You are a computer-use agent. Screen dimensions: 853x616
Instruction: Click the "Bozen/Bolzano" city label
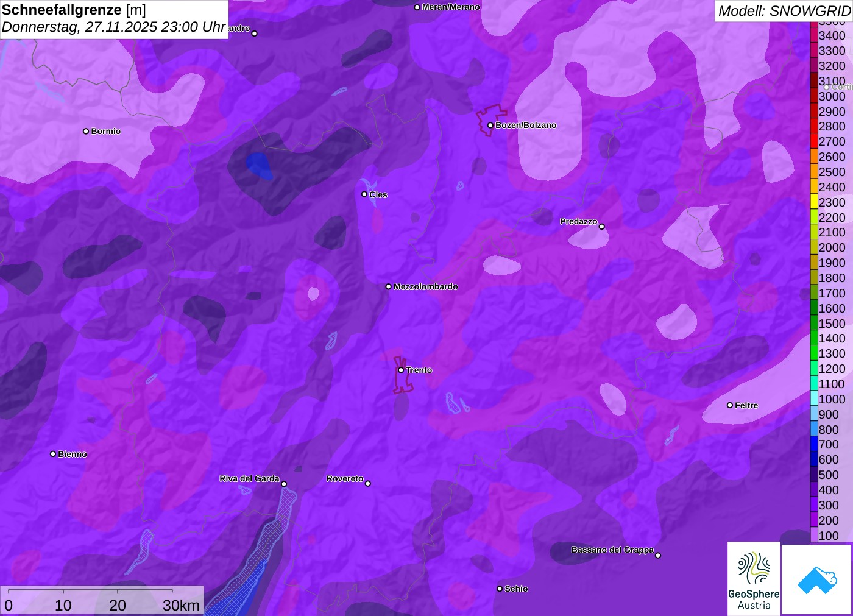pyautogui.click(x=526, y=125)
